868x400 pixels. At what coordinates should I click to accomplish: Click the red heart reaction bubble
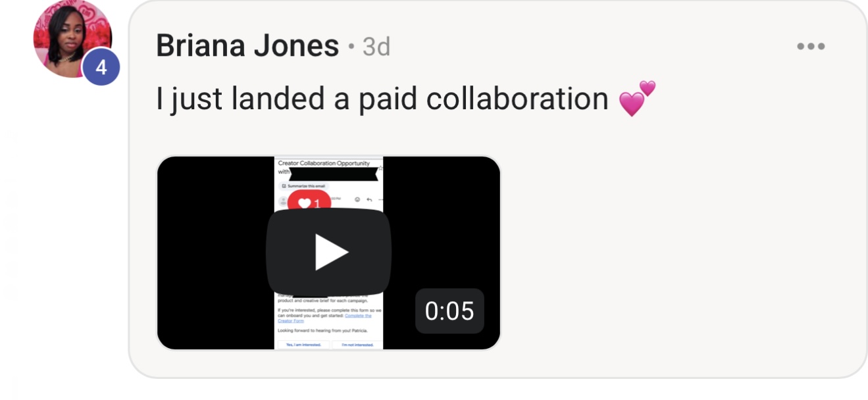309,201
